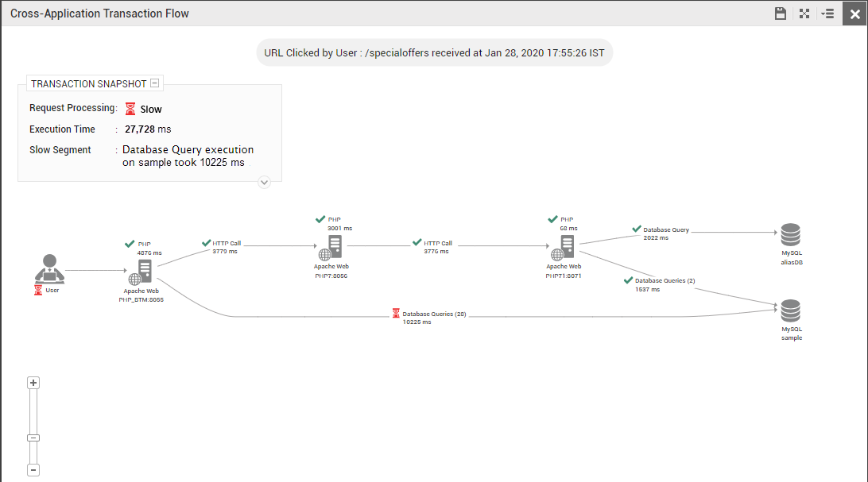
Task: Click the HTTP Call 3776 ms label
Action: pyautogui.click(x=438, y=247)
